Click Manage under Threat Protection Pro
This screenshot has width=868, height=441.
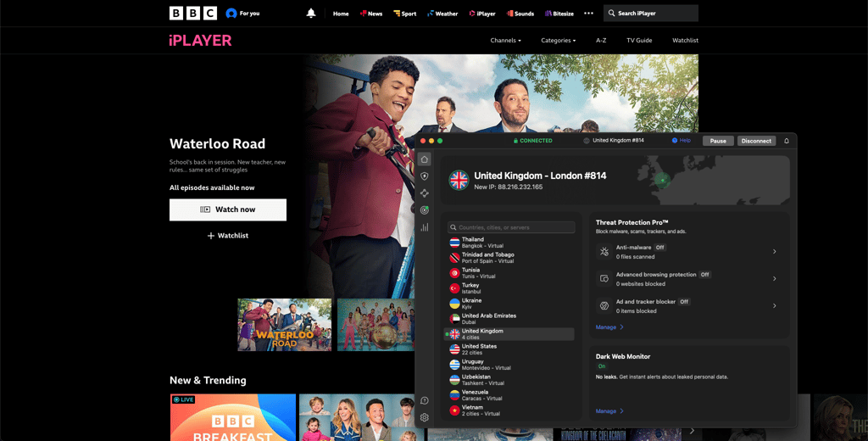pyautogui.click(x=609, y=327)
